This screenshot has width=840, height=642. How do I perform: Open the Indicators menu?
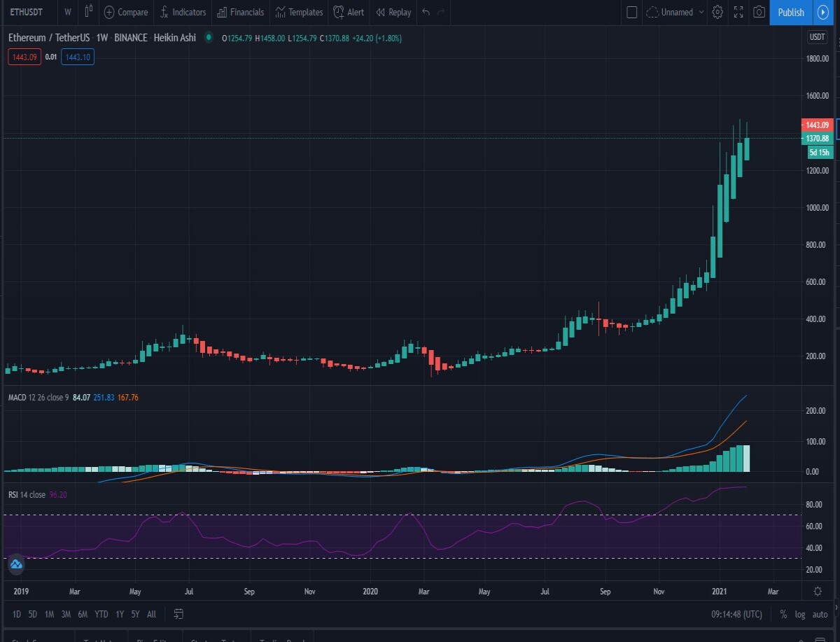tap(183, 12)
